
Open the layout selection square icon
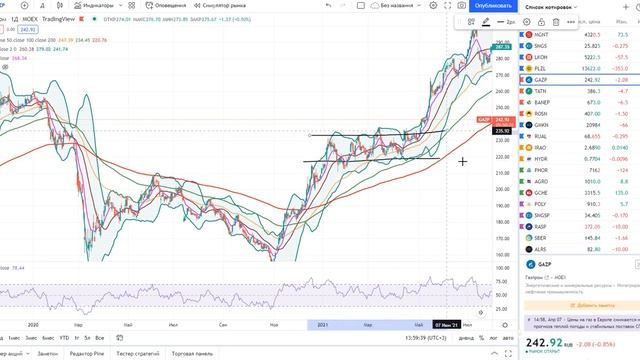coord(361,5)
